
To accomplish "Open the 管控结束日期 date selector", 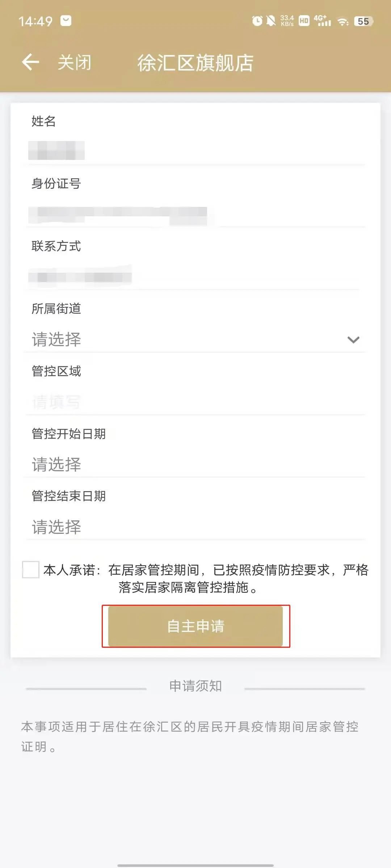I will (195, 527).
